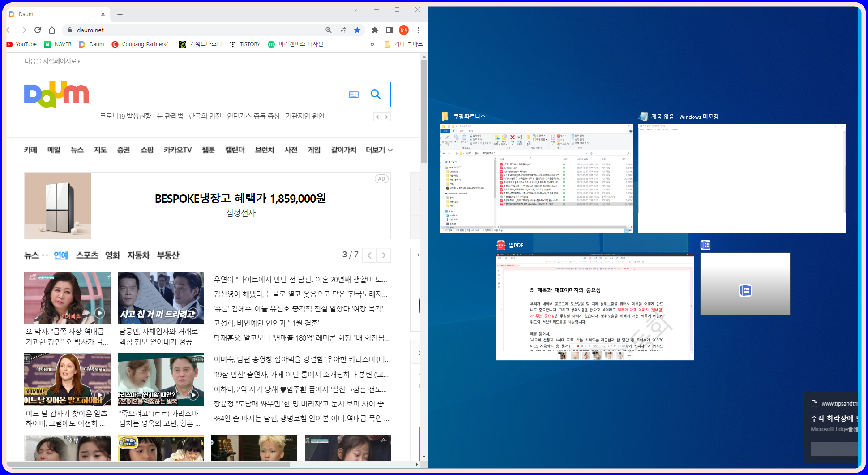Screen dimensions: 868x475
Task: Click the Daum page horizontal scrollbar
Action: click(x=148, y=464)
